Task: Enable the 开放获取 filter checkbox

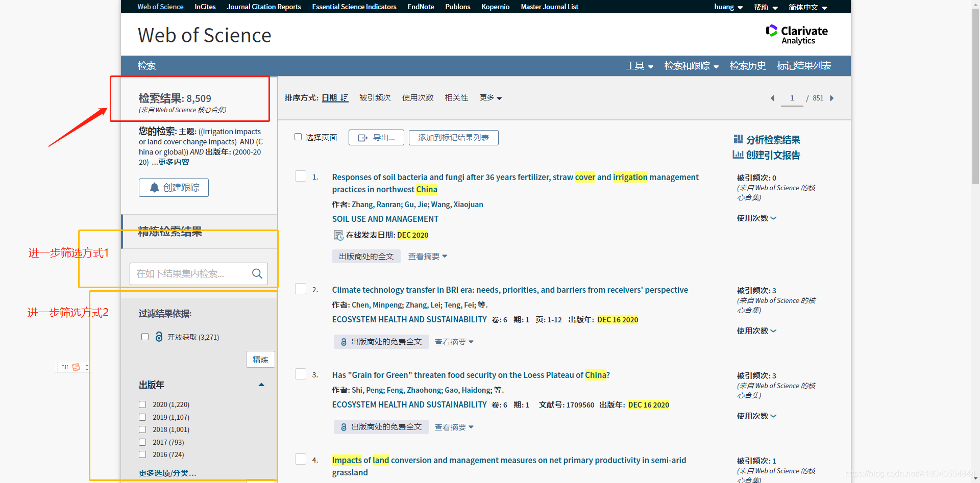Action: pyautogui.click(x=145, y=337)
